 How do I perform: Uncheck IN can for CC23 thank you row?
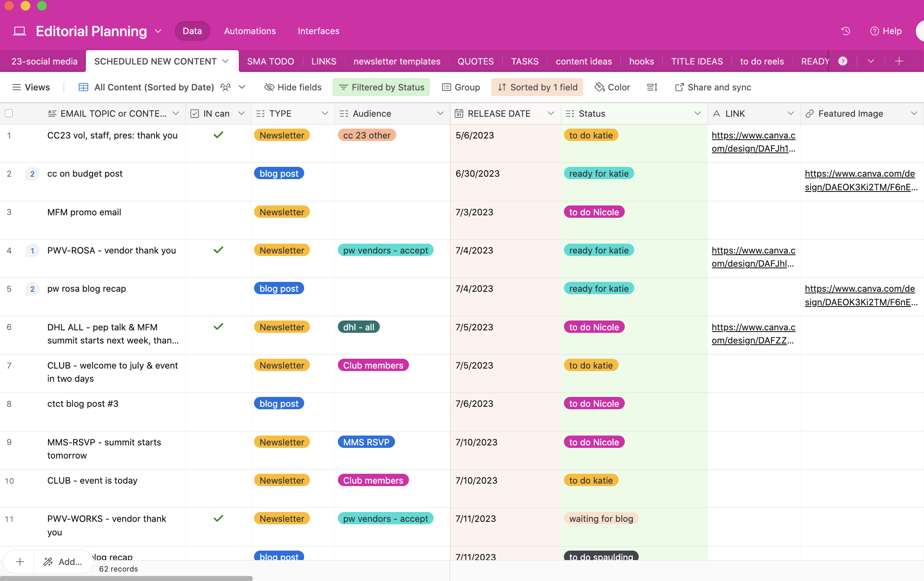pyautogui.click(x=218, y=135)
